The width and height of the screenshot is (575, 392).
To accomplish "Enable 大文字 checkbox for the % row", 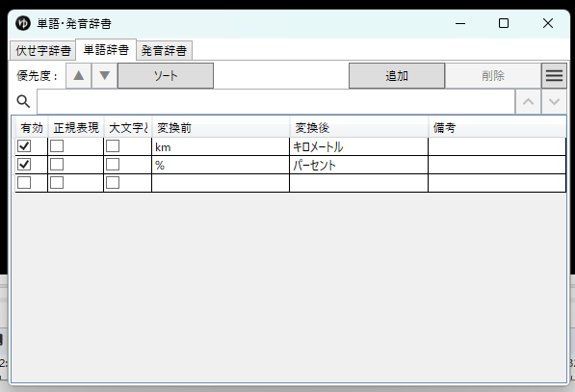I will click(x=113, y=165).
